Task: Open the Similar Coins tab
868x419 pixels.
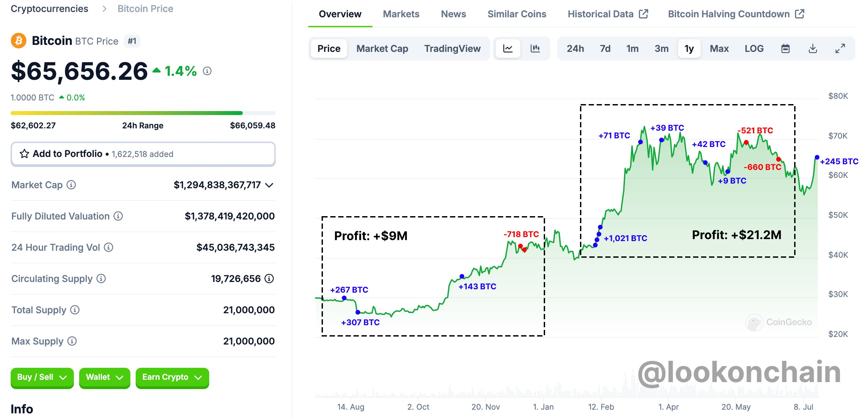Action: tap(516, 14)
